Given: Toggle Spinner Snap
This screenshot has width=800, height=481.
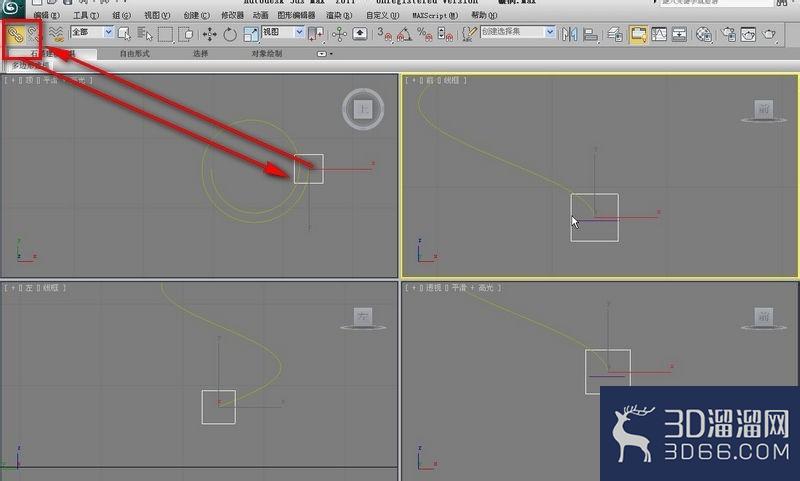Looking at the screenshot, I should [444, 35].
